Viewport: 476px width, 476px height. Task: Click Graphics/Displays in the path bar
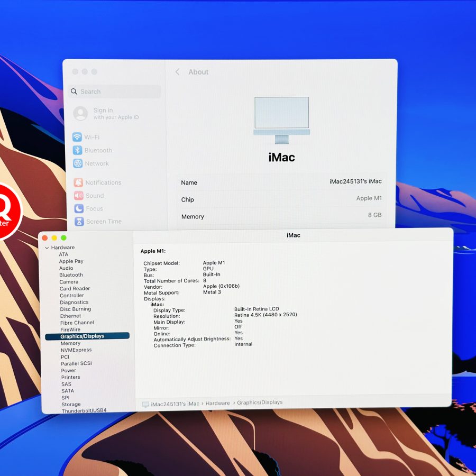point(260,402)
